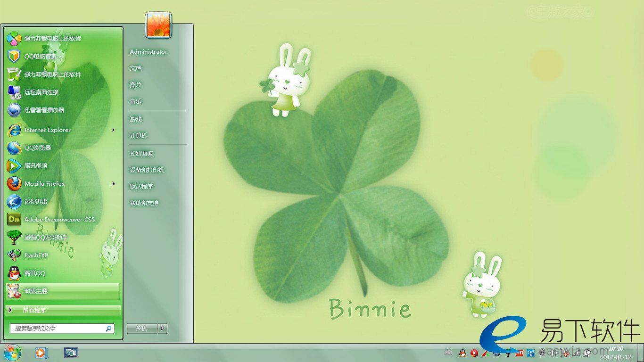Open 迷你迅雷 downloader

(x=35, y=202)
